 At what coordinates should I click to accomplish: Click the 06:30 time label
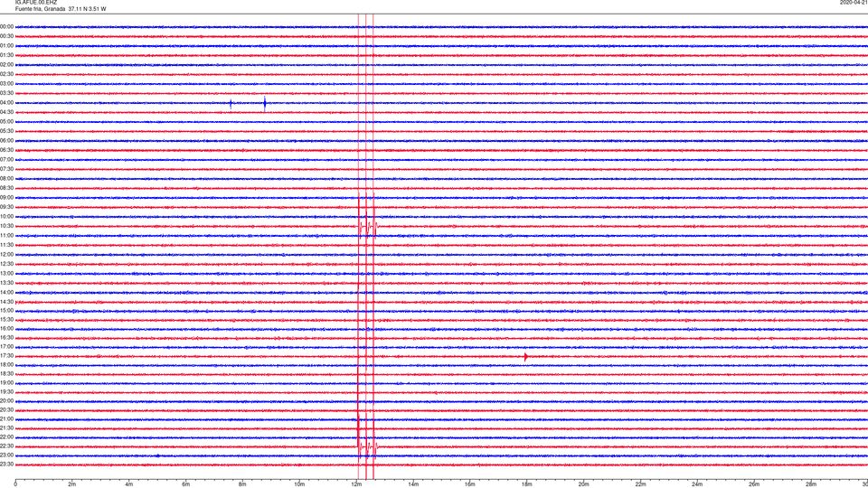pos(6,150)
